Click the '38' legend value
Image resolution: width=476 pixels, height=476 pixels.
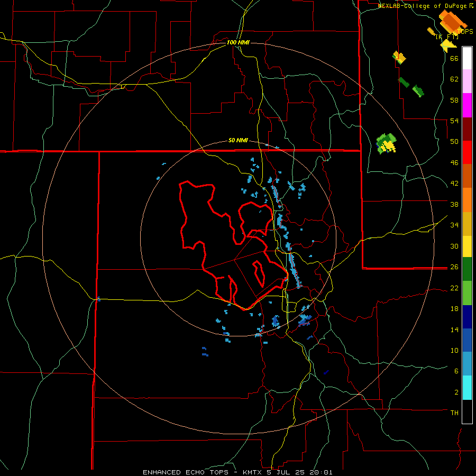pyautogui.click(x=454, y=204)
